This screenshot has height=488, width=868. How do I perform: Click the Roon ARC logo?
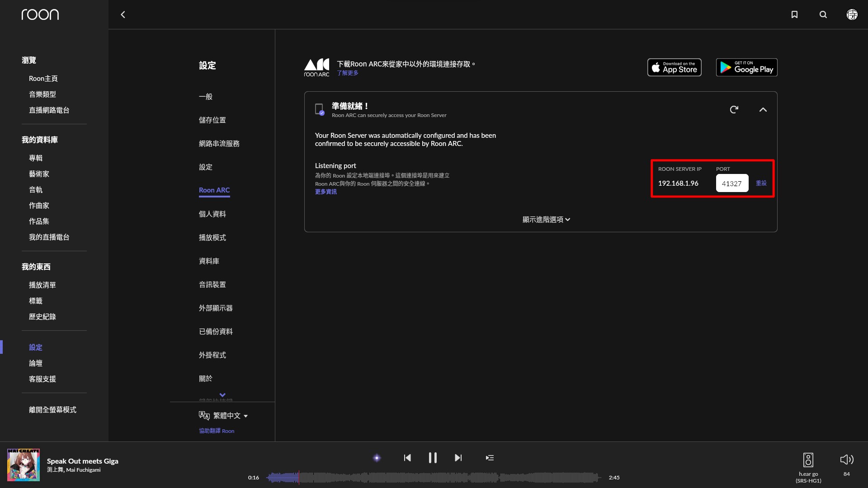(x=316, y=67)
